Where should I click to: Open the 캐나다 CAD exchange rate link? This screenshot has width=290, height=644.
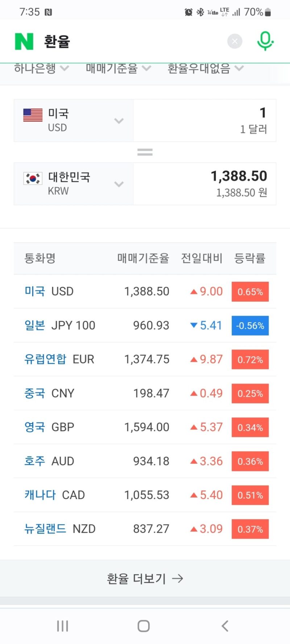[54, 495]
